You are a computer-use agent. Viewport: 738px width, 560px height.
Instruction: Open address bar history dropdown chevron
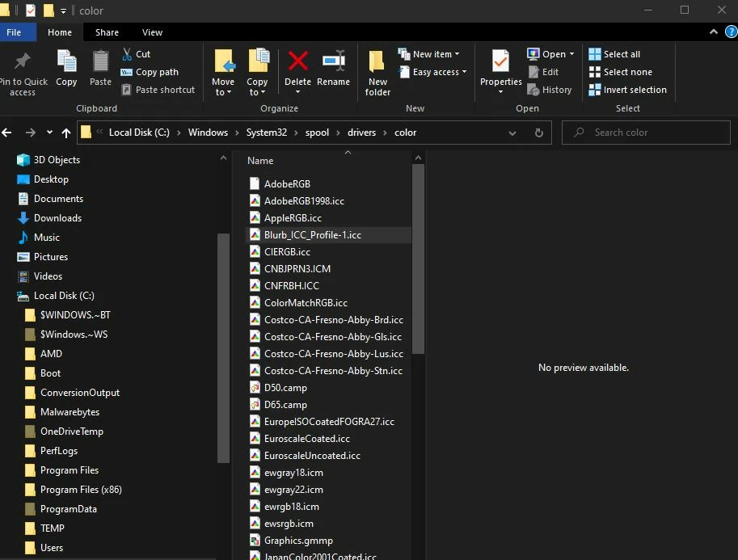[x=512, y=133]
